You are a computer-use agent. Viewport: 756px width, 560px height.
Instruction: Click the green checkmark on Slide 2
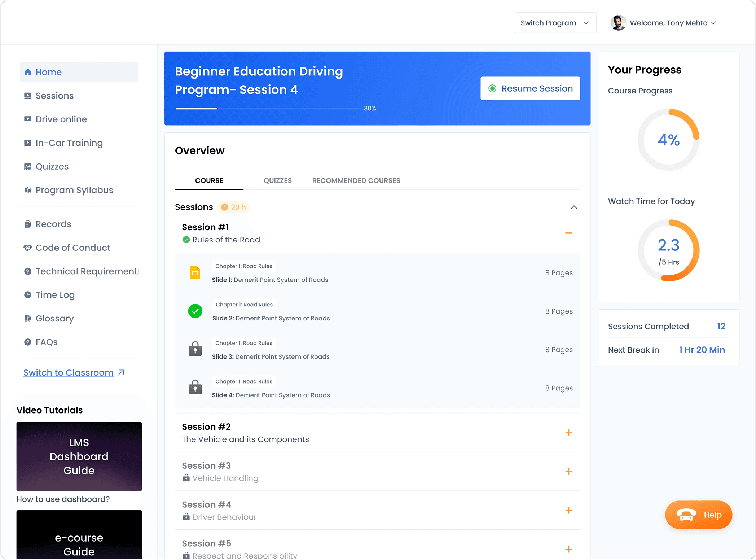[x=195, y=311]
